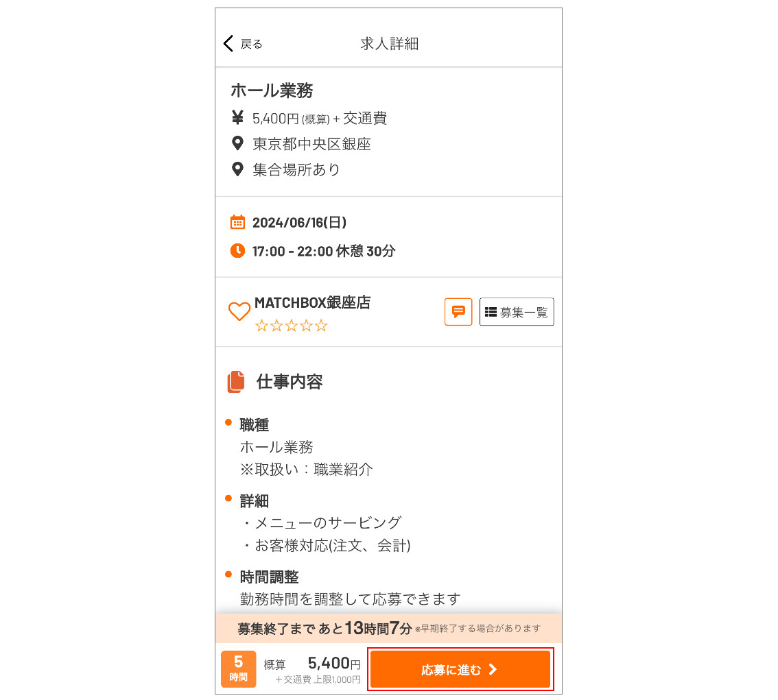Image resolution: width=778 pixels, height=700 pixels.
Task: Click the 求人詳細 page title
Action: click(389, 44)
